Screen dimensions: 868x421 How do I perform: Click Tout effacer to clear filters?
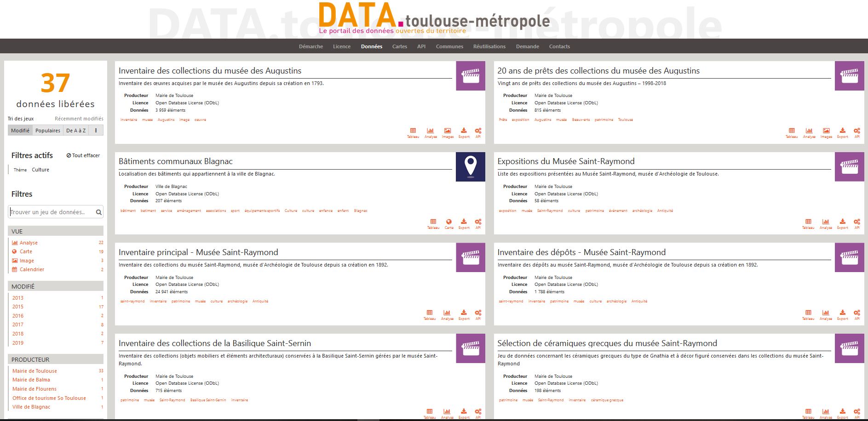(83, 155)
